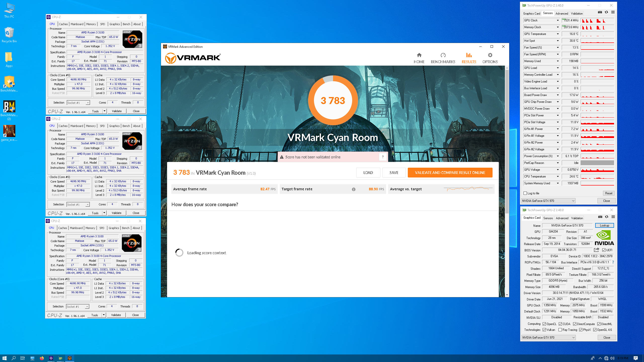Click the Average vs. target chart
This screenshot has width=644, height=362.
tap(468, 189)
